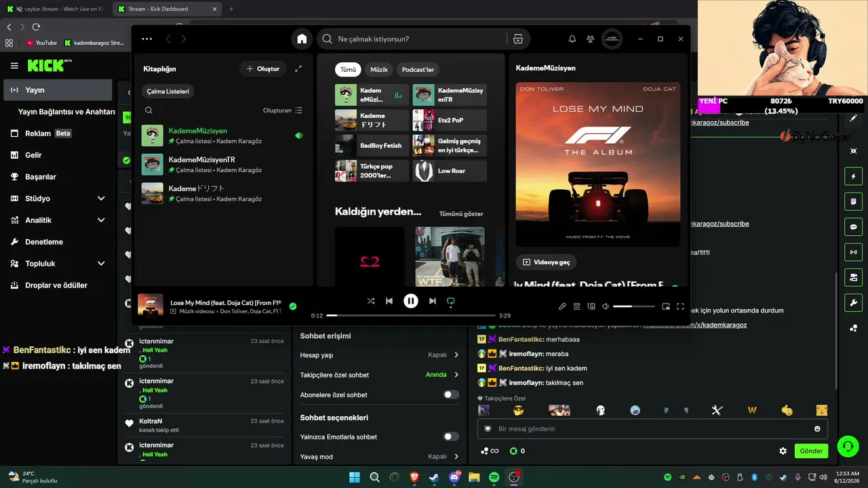868x488 pixels.
Task: Open Kick chat settings gear
Action: (x=783, y=451)
